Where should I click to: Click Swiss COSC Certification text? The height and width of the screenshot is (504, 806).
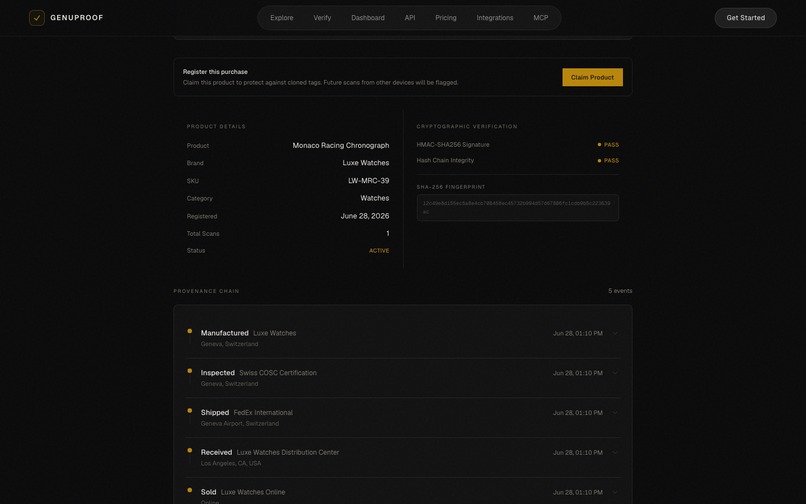coord(278,373)
